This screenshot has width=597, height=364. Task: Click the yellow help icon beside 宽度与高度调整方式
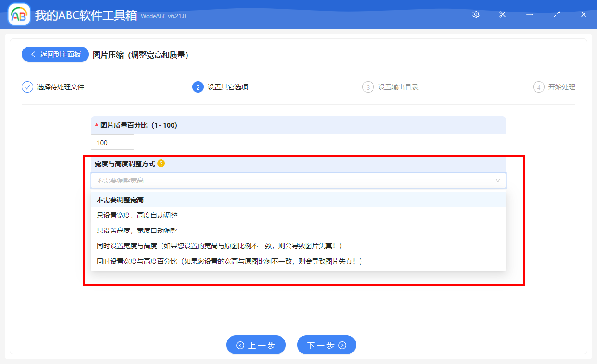pos(161,163)
